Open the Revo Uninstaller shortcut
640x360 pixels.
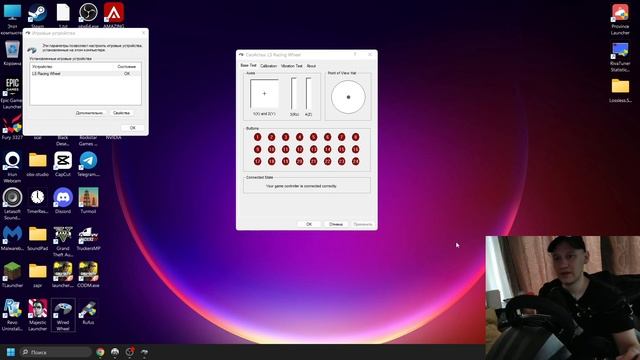(12, 315)
